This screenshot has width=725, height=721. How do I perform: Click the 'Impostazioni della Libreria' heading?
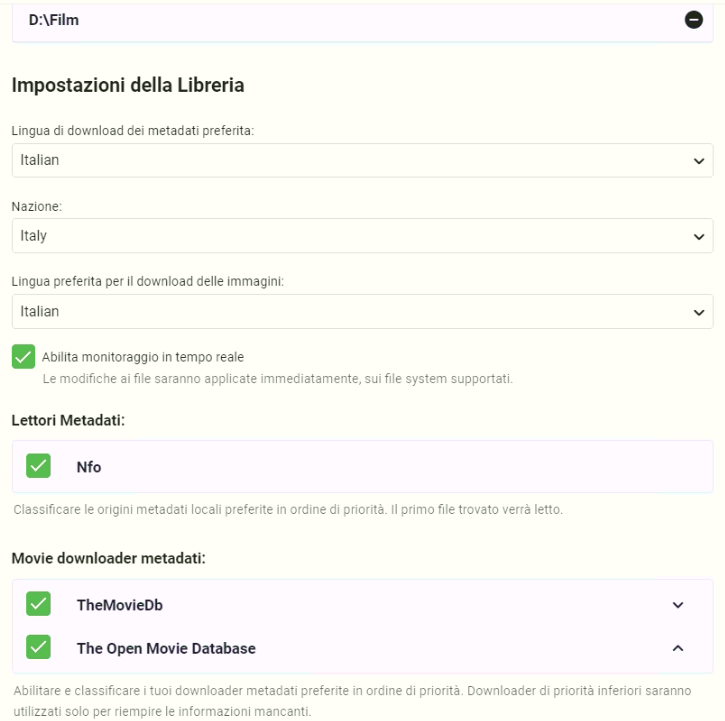[x=128, y=85]
